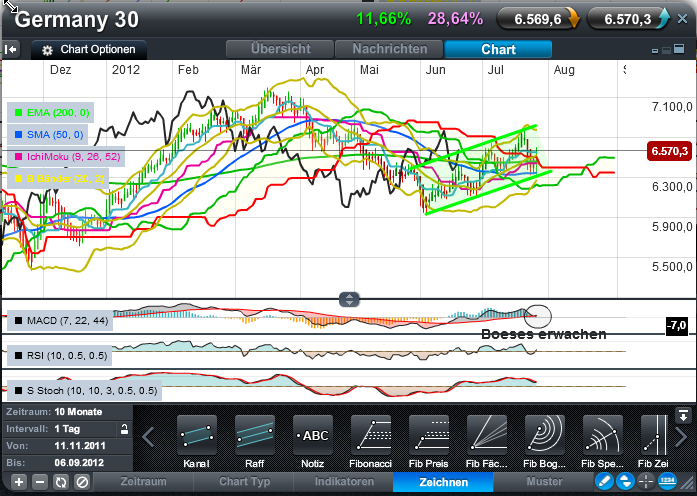Click the Von date 11.11.2011 field

[67, 446]
